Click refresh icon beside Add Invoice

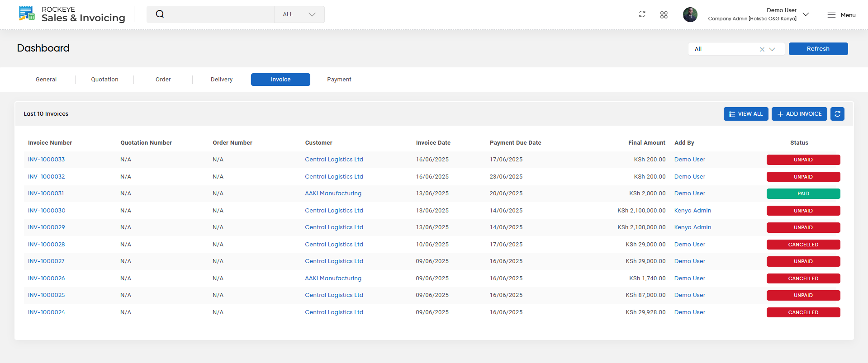point(837,114)
